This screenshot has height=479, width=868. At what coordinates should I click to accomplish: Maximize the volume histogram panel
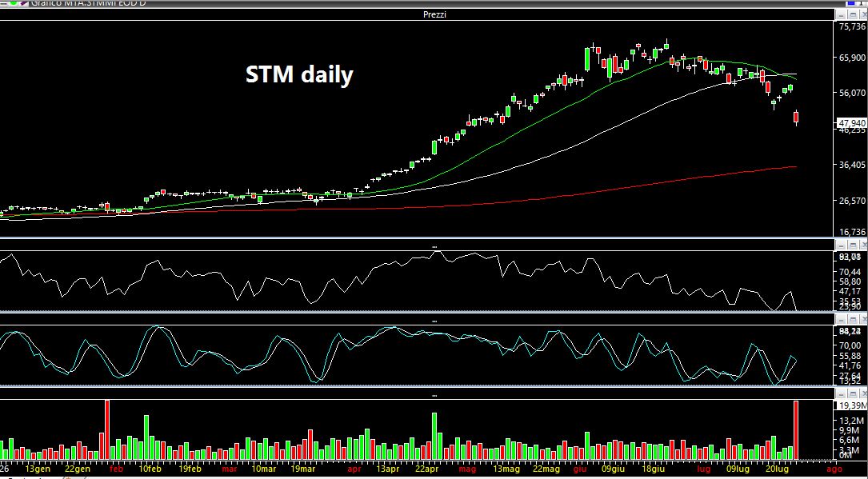[853, 393]
